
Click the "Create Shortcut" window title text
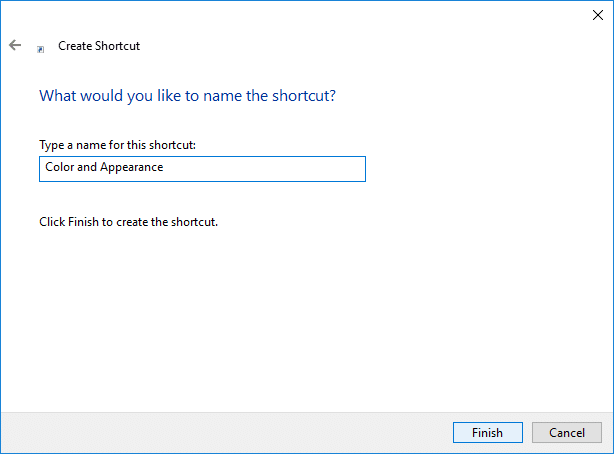[x=99, y=46]
